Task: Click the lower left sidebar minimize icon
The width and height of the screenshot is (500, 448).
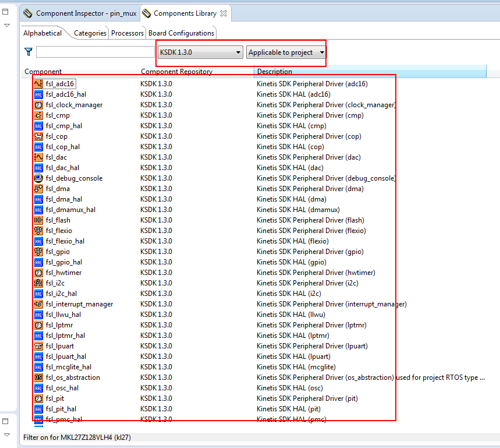Action: pyautogui.click(x=5, y=421)
